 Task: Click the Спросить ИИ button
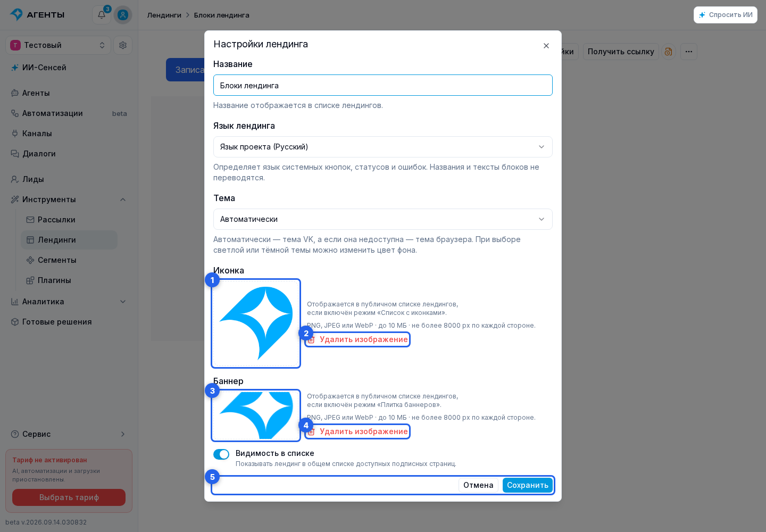click(x=726, y=15)
